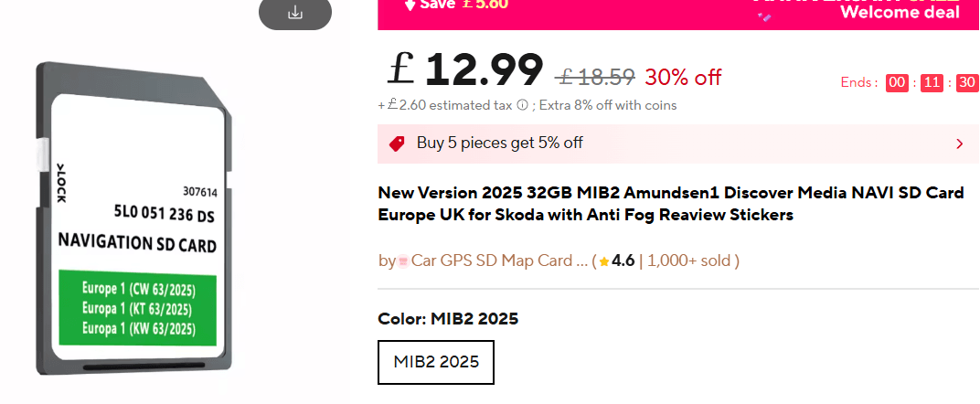Click the download image icon button
The height and width of the screenshot is (404, 980).
[x=294, y=13]
